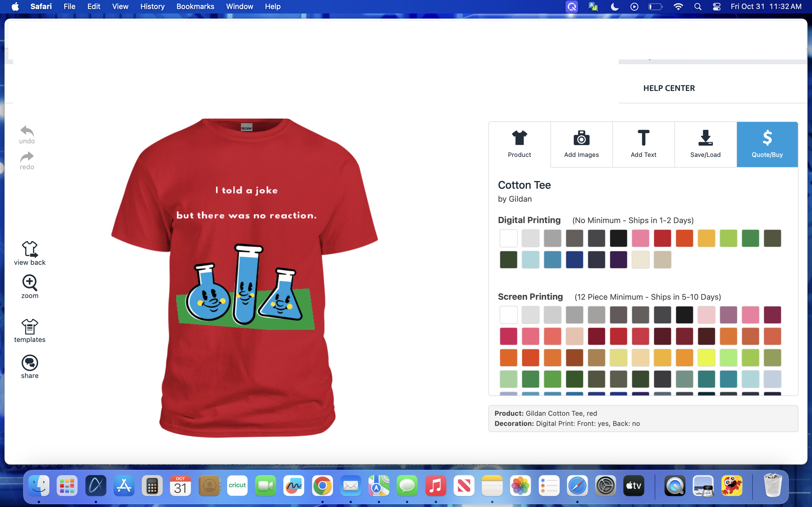The width and height of the screenshot is (812, 507).
Task: Open the templates shirt icon
Action: click(30, 327)
